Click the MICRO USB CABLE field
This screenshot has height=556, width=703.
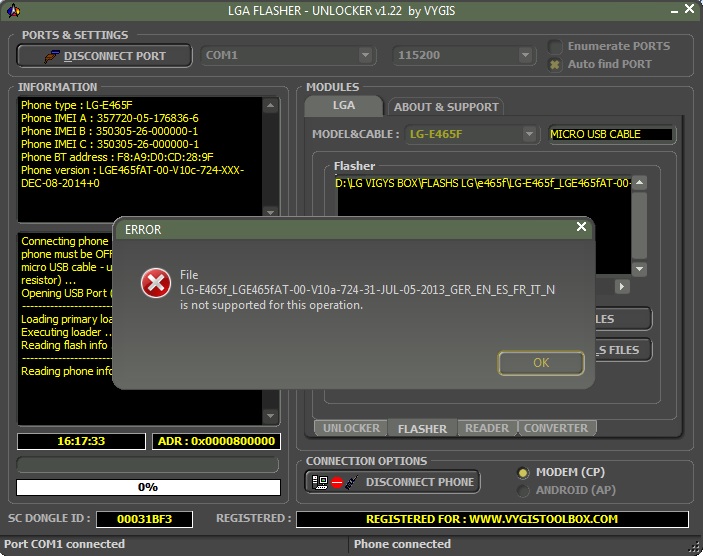pos(611,135)
